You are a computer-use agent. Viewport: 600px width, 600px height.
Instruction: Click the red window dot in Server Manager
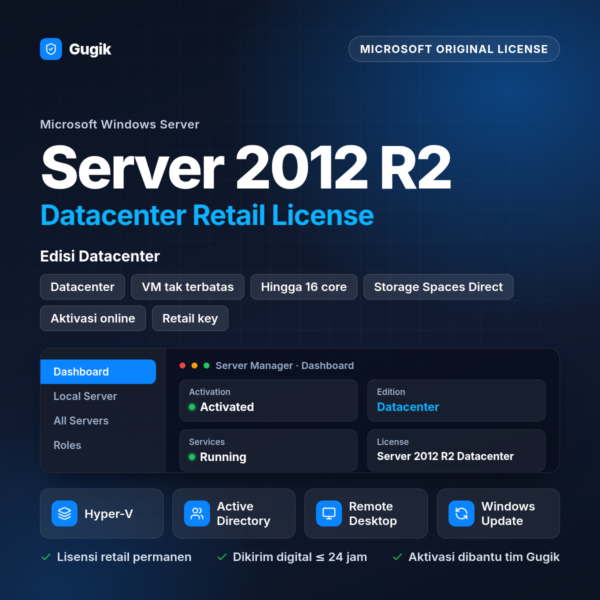click(x=183, y=366)
